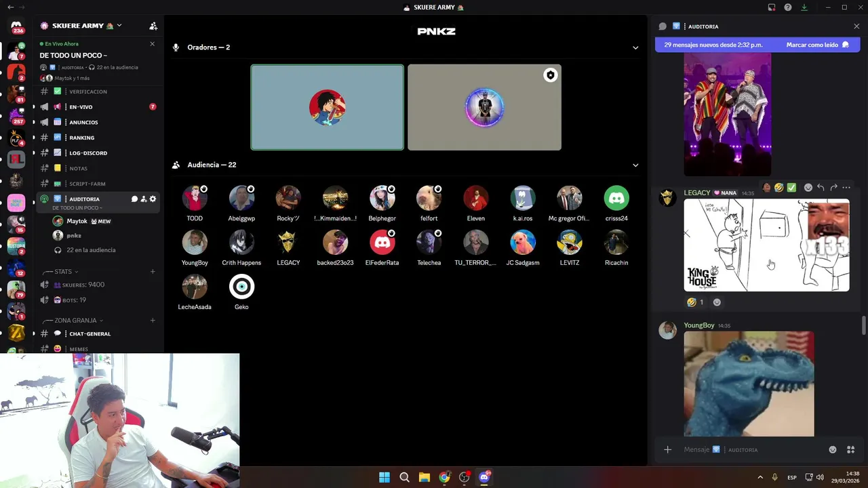Open more options dots on LEGACY message
868x488 pixels.
(x=846, y=188)
